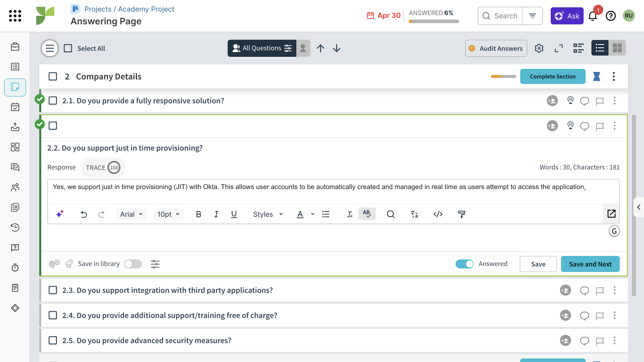This screenshot has width=644, height=362.
Task: Switch to the grid view tab
Action: point(617,48)
